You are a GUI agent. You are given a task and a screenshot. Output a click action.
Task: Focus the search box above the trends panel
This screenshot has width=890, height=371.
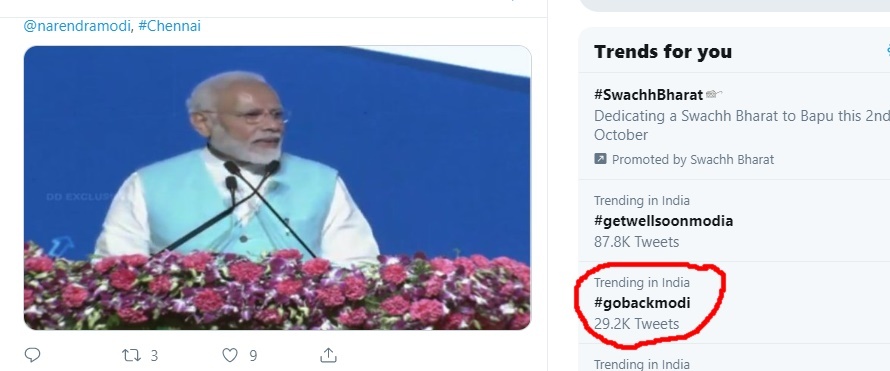734,5
